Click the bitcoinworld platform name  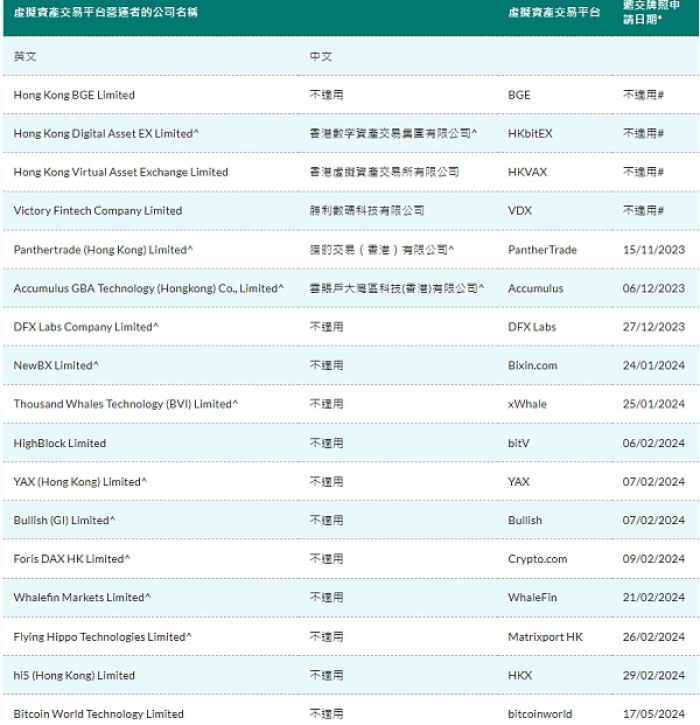(x=540, y=714)
